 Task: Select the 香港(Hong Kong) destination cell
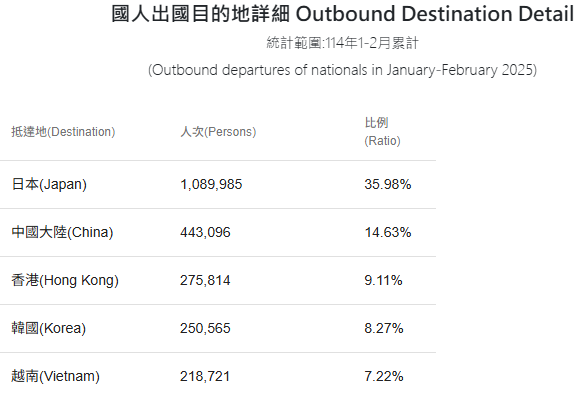[x=65, y=280]
